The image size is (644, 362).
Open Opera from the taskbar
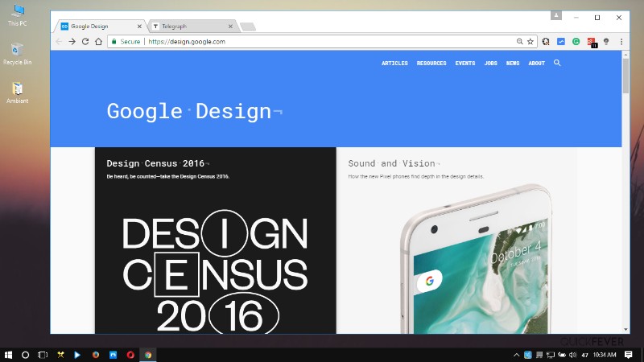[130, 355]
